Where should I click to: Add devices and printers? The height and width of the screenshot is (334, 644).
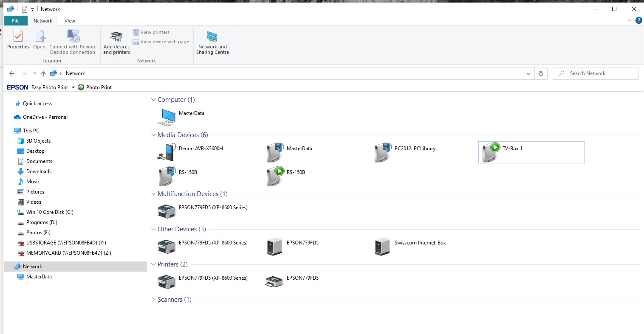pyautogui.click(x=116, y=42)
